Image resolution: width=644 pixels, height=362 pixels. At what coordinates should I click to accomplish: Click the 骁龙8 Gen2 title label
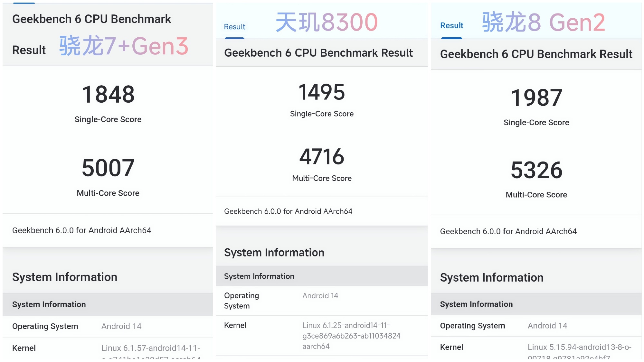[x=544, y=22]
